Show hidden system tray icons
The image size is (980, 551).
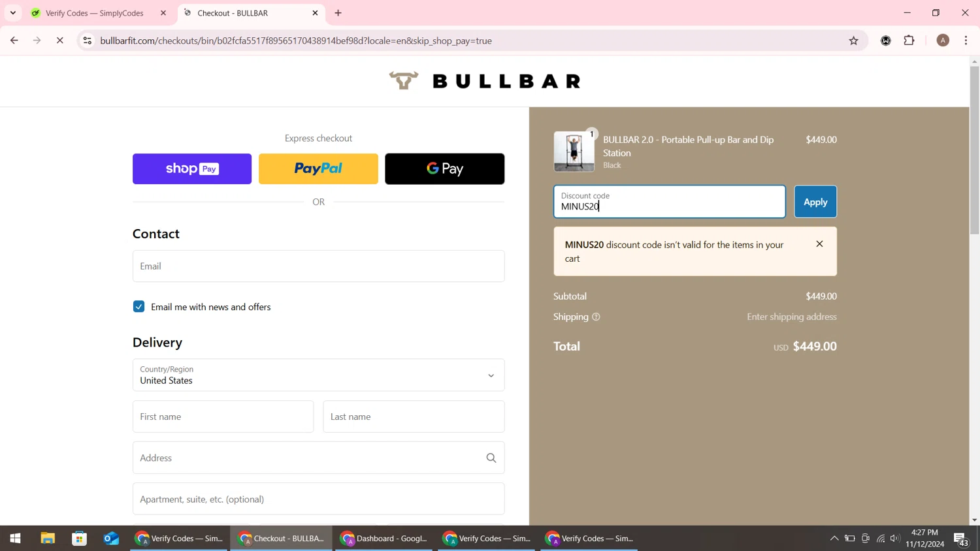coord(834,539)
